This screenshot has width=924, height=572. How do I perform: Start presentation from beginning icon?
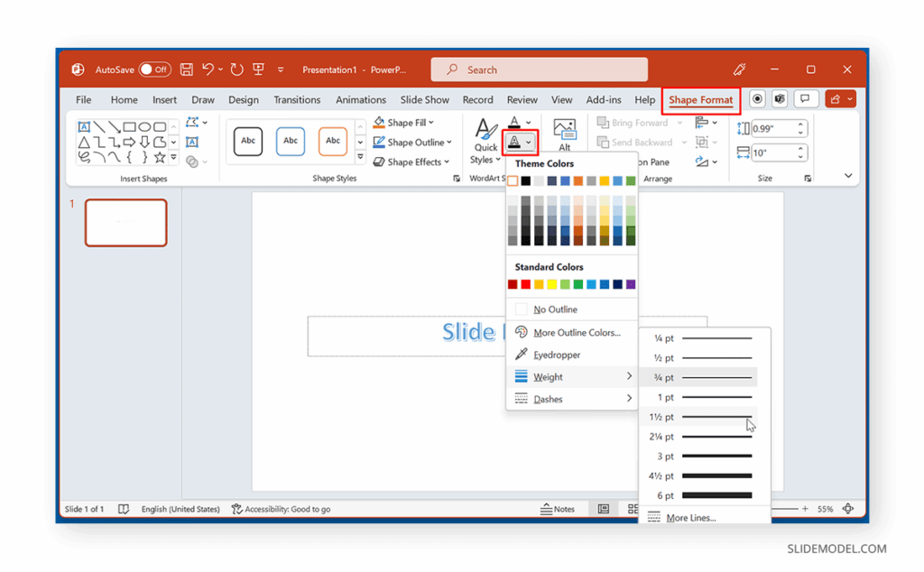click(258, 69)
